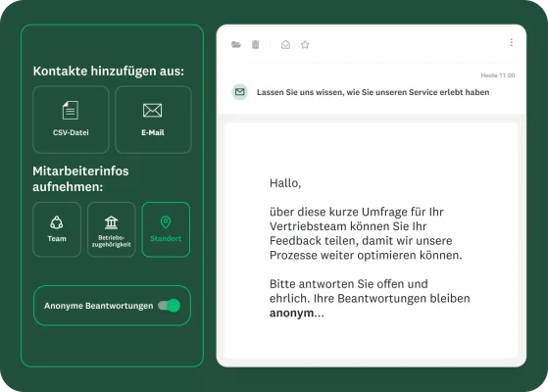Click the trash delete icon
The height and width of the screenshot is (392, 548).
pyautogui.click(x=256, y=44)
